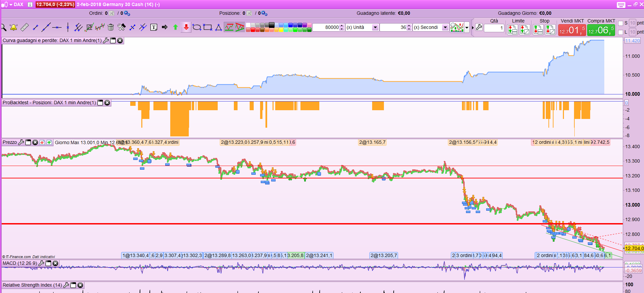Close the ProBacktest Posizioni panel
This screenshot has height=293, width=644.
point(107,103)
